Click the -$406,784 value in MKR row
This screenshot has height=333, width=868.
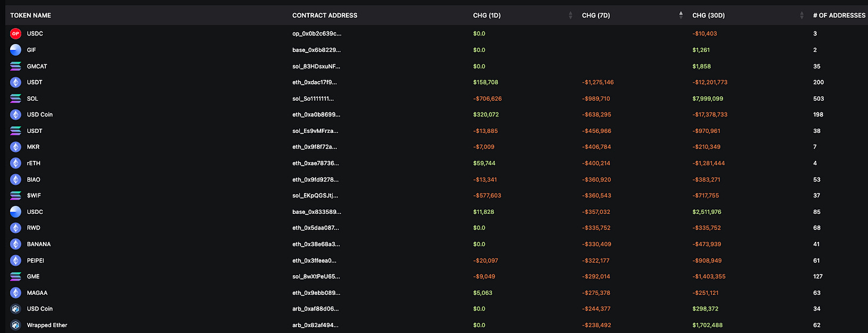[596, 147]
